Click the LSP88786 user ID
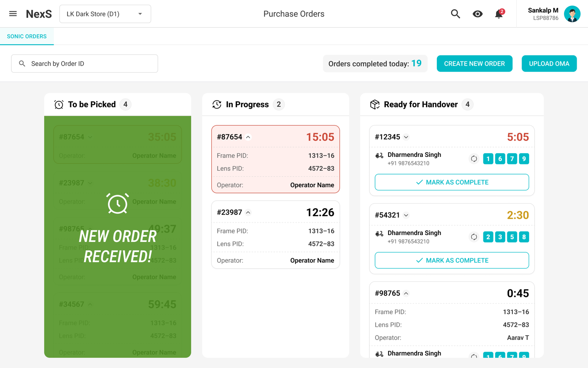The image size is (588, 368). (546, 18)
